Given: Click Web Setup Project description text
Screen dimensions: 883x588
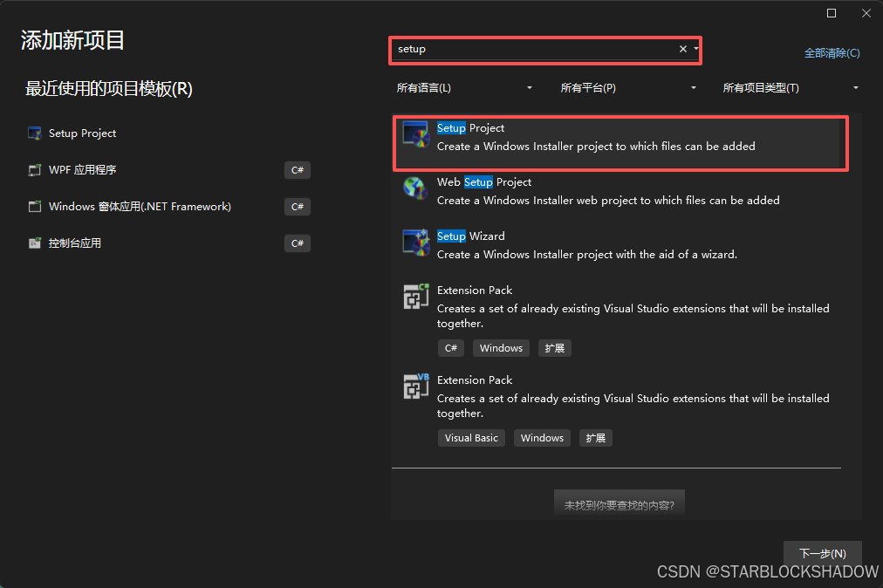Looking at the screenshot, I should 608,201.
